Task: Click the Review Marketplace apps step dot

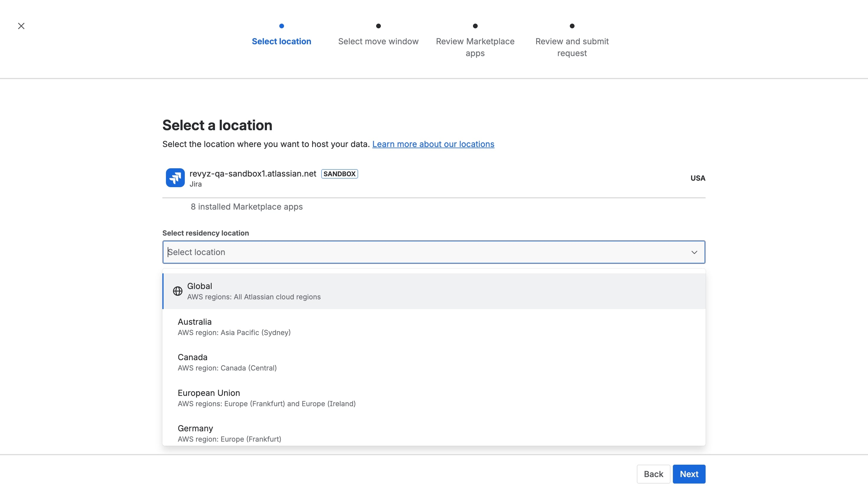Action: 475,26
